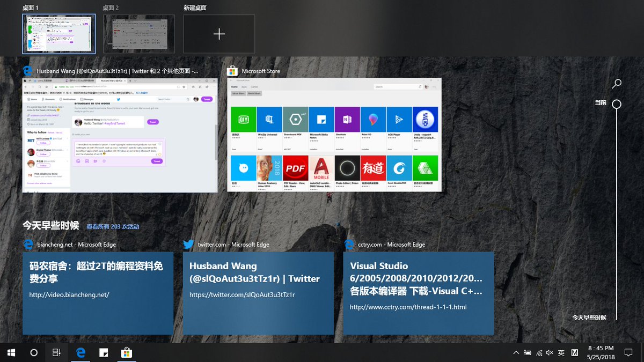644x362 pixels.
Task: Expand hidden tray icons with the chevron
Action: tap(515, 352)
